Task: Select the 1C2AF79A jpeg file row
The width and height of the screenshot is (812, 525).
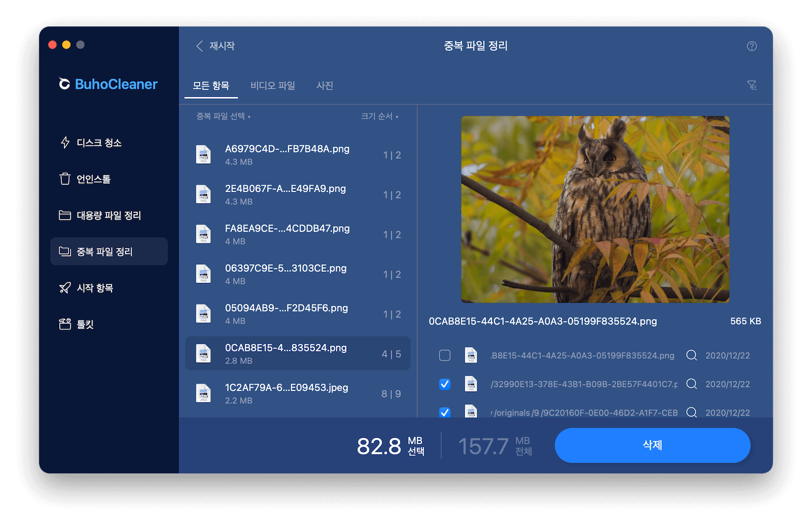Action: (x=298, y=394)
